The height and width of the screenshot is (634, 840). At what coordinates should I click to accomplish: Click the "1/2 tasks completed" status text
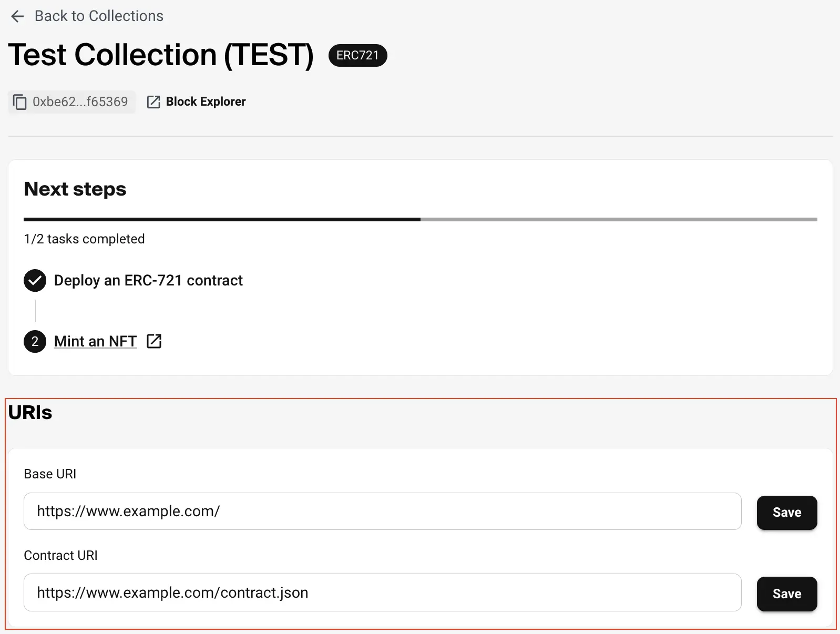(84, 239)
